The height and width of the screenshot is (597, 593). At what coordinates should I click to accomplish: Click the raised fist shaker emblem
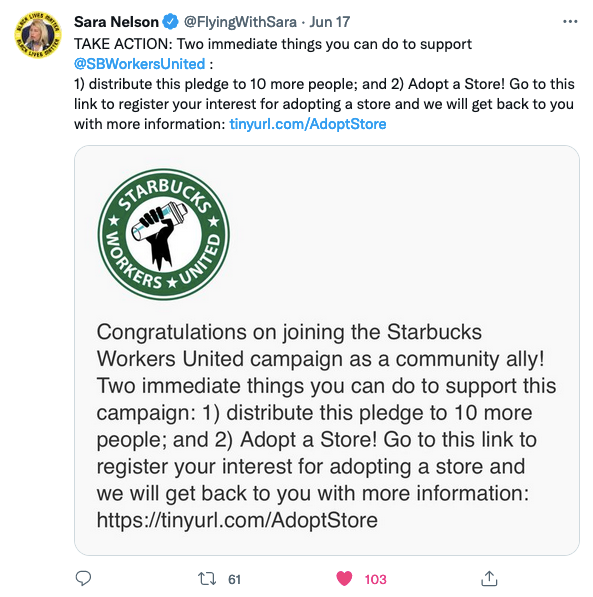pos(160,235)
